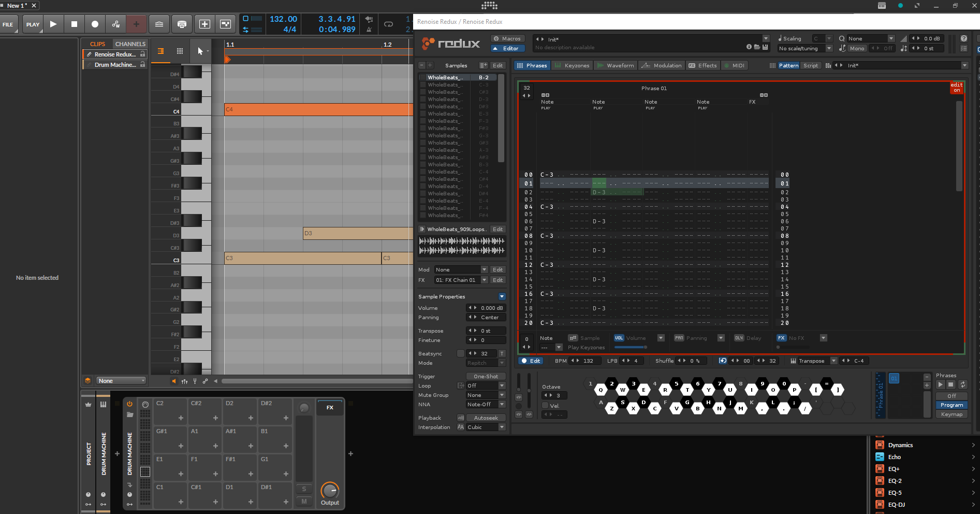Screen dimensions: 980x514
Task: Click the Record button in transport
Action: (95, 24)
